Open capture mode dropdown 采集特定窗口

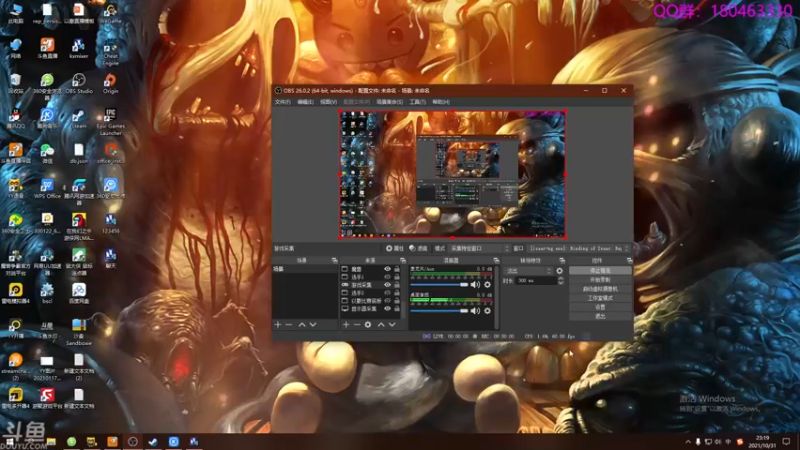click(x=479, y=248)
